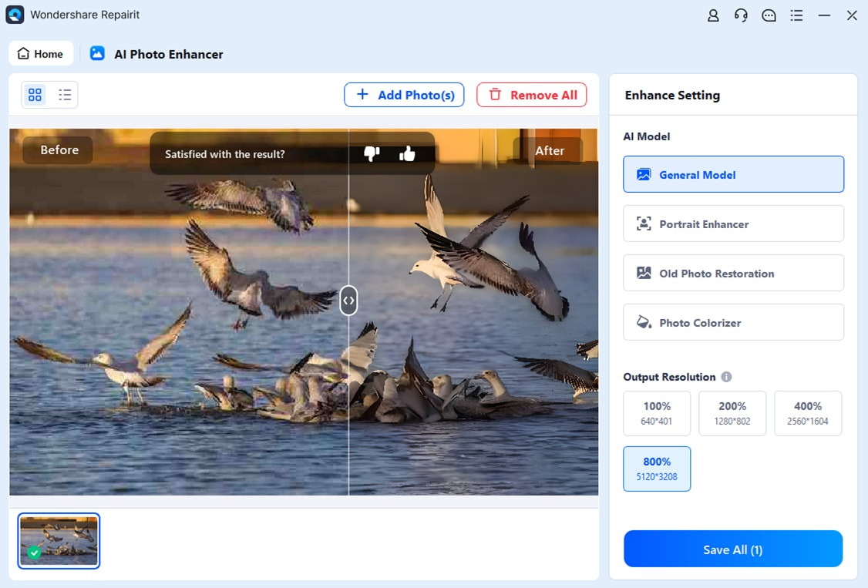Click the thumbs up icon
868x588 pixels.
(407, 153)
